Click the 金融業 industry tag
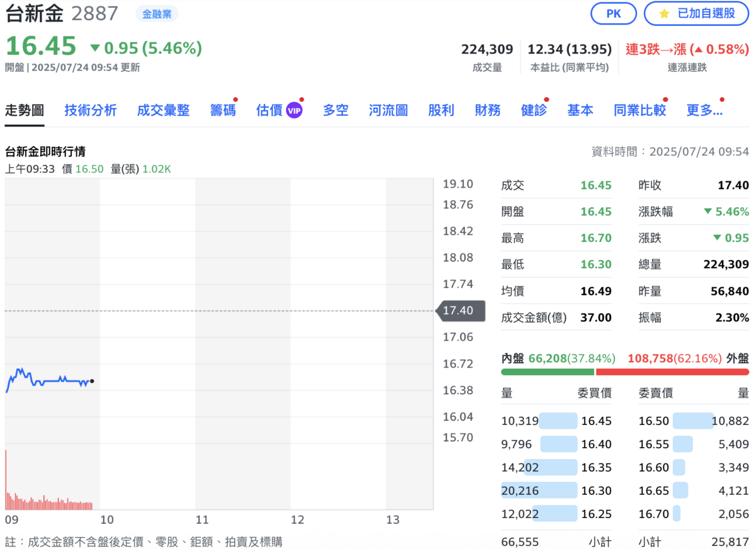Viewport: 756px width, 549px height. [x=157, y=13]
